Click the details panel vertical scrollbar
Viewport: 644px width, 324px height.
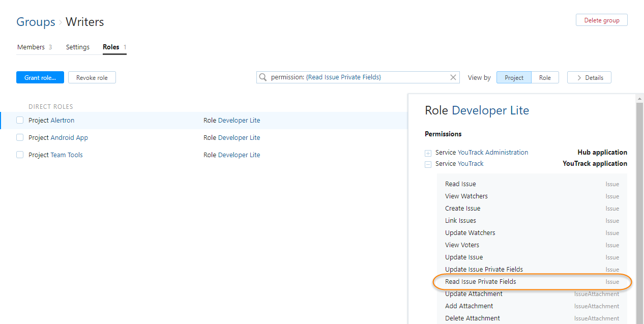pos(639,203)
